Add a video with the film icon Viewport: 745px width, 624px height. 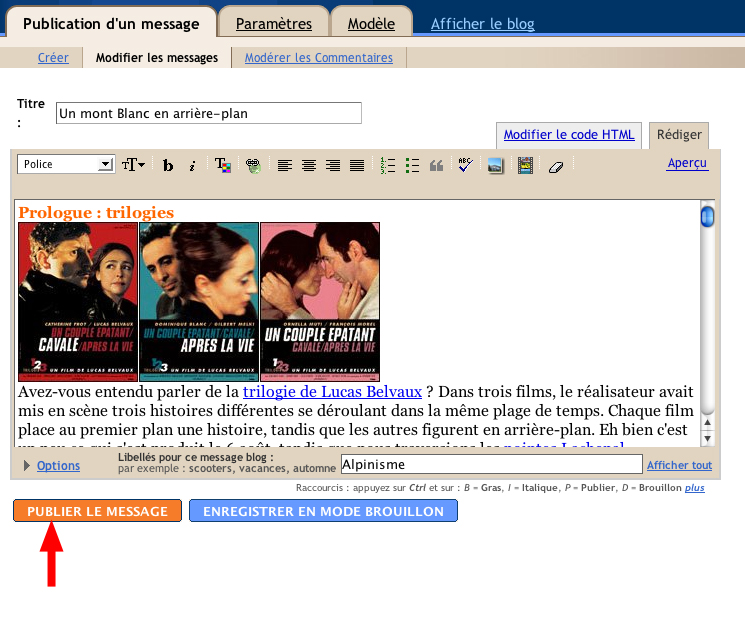[x=525, y=165]
